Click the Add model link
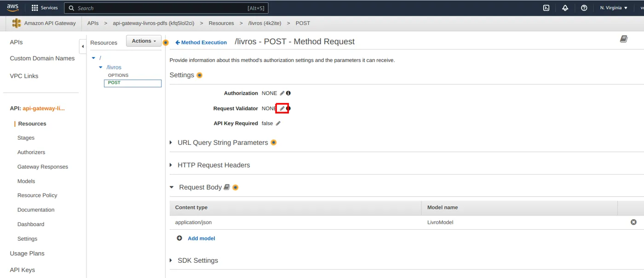Screen dimensions: 644x278 point(201,238)
